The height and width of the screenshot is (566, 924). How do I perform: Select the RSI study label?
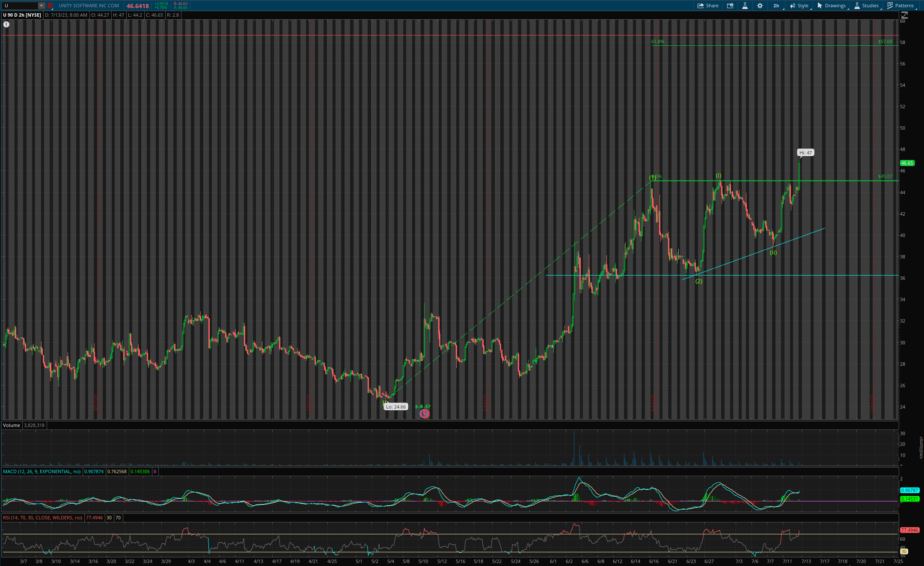coord(42,518)
